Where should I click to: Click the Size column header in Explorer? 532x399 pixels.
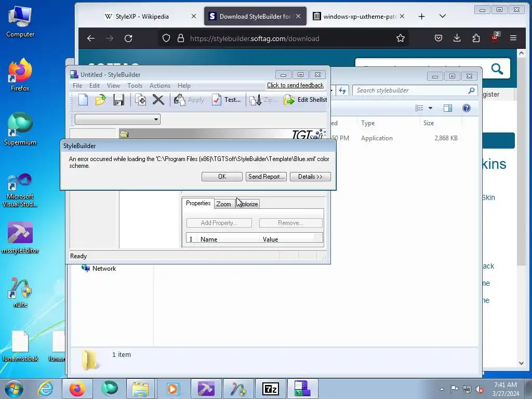click(440, 123)
